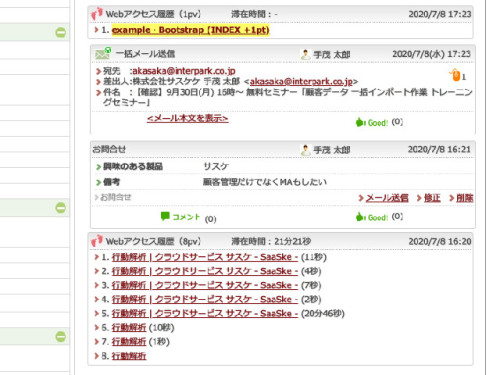The height and width of the screenshot is (375, 500).
Task: Click the green コメント speech bubble icon
Action: [x=165, y=216]
